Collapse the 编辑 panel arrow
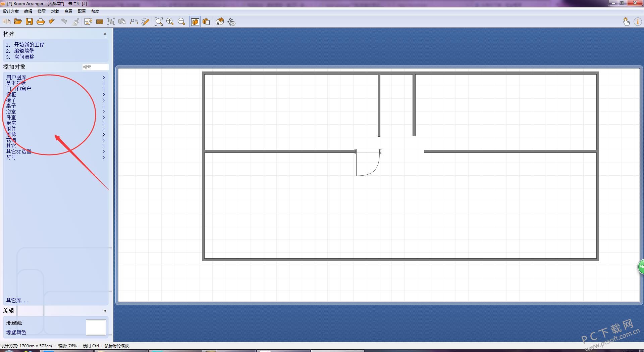644x352 pixels. click(105, 311)
